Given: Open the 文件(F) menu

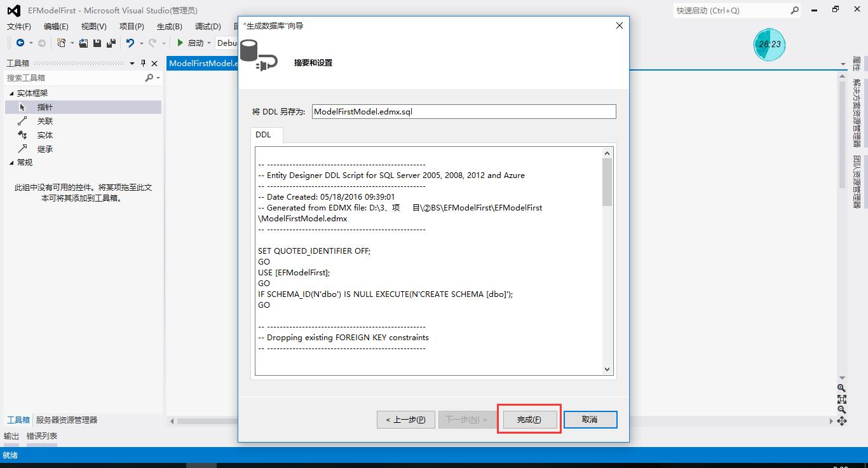Looking at the screenshot, I should [18, 26].
